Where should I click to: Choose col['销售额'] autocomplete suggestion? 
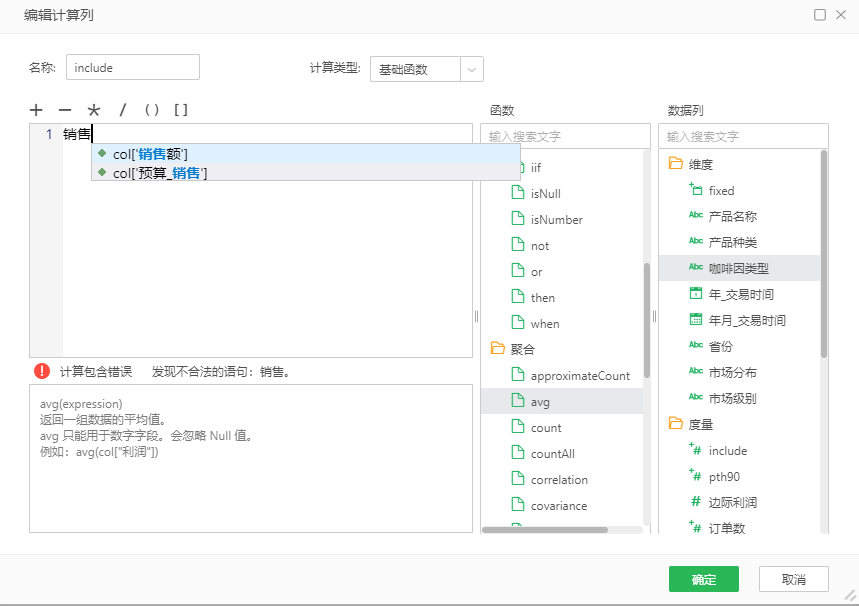[150, 154]
